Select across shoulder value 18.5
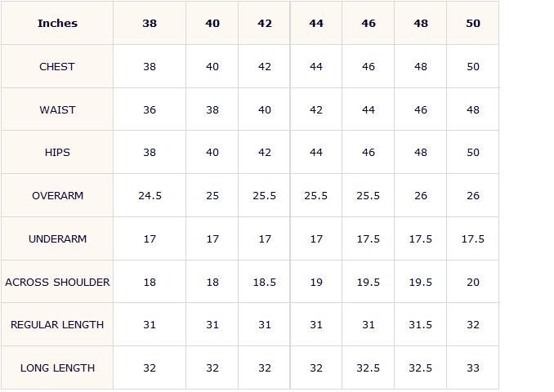Viewport: 554px width, 392px height. click(x=264, y=283)
